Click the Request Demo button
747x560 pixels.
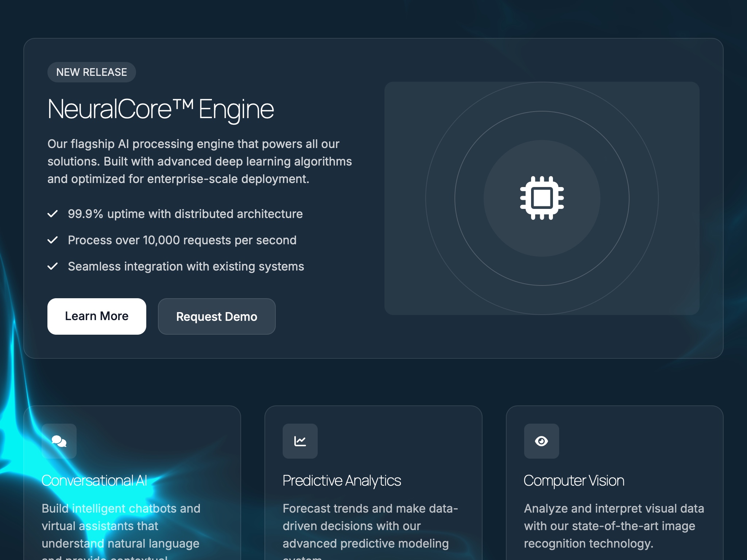pyautogui.click(x=216, y=316)
